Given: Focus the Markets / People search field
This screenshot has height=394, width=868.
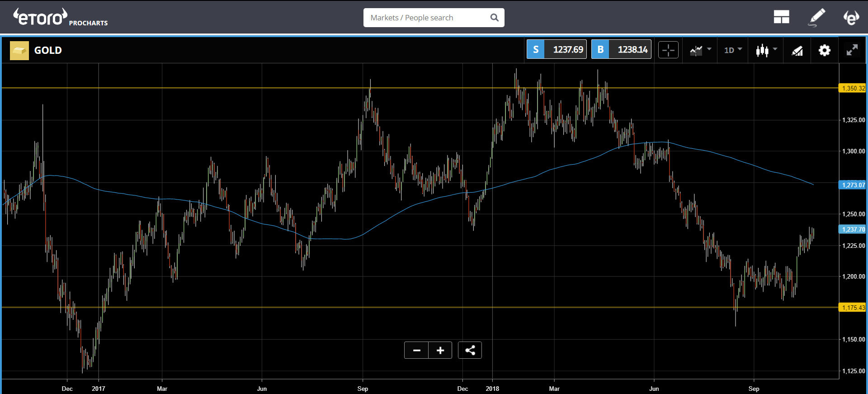Looking at the screenshot, I should [434, 18].
